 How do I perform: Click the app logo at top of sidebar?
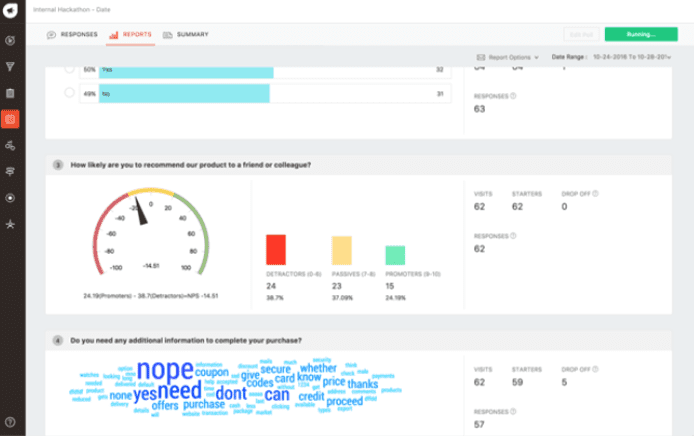pos(10,10)
